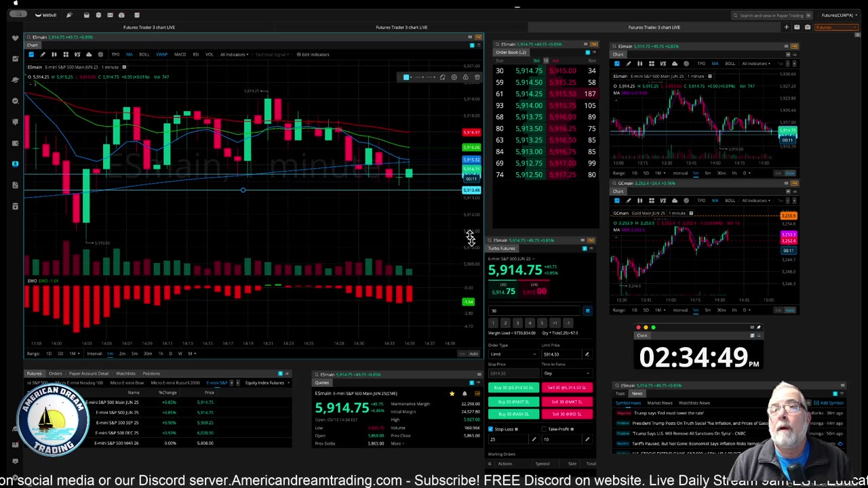The image size is (868, 488).
Task: Open the candlestick chart type icon
Action: click(x=54, y=54)
